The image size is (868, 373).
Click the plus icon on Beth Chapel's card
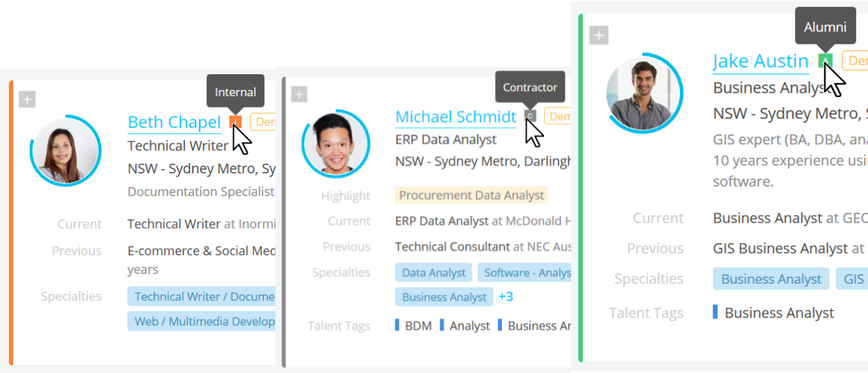coord(27,100)
